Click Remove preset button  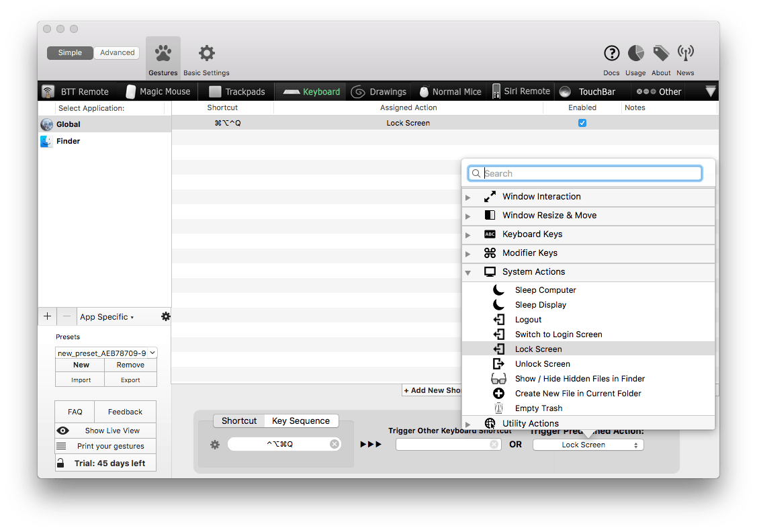pyautogui.click(x=130, y=365)
